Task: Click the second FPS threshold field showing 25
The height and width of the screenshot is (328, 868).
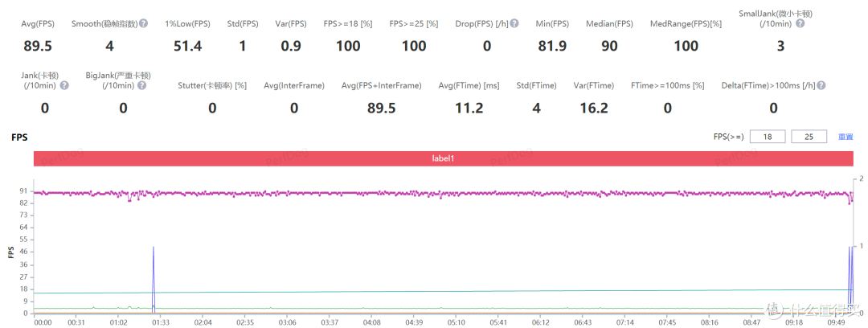Action: click(809, 137)
